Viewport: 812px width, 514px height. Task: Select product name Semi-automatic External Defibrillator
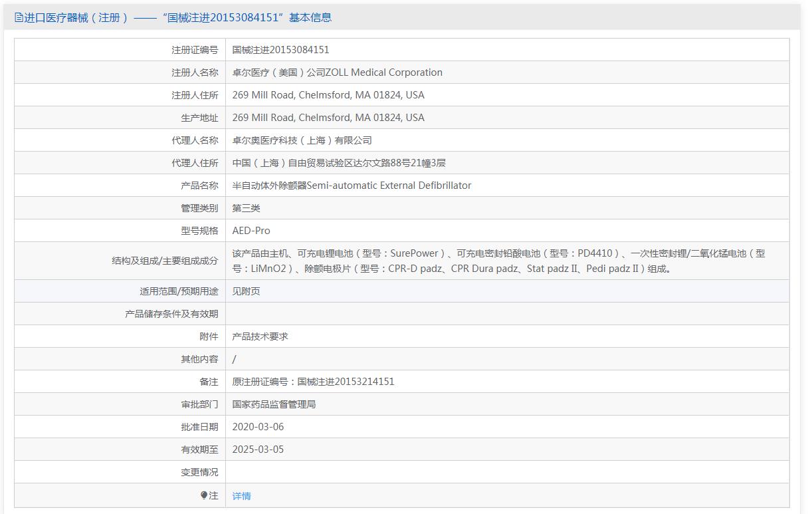point(352,186)
